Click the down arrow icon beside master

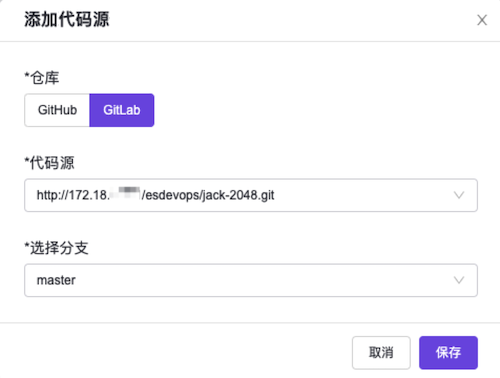459,280
